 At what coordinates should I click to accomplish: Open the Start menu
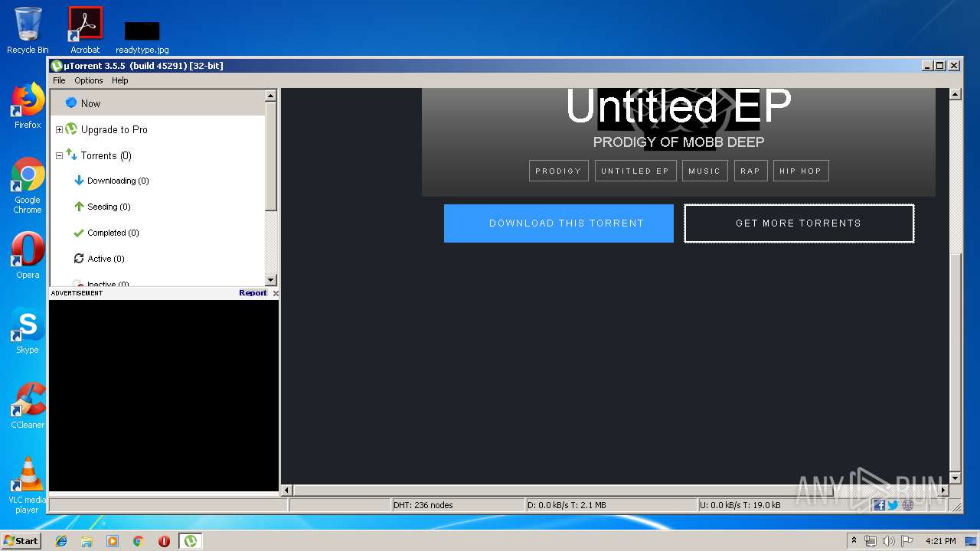pos(21,540)
